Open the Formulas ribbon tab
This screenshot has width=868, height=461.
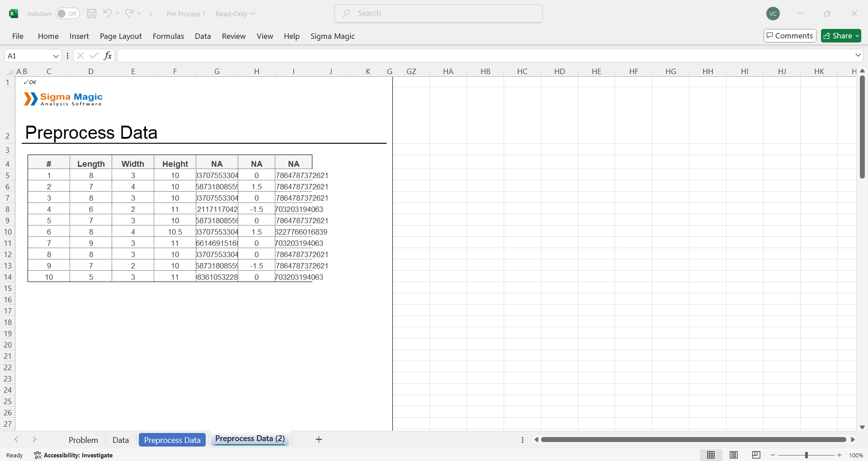click(168, 36)
